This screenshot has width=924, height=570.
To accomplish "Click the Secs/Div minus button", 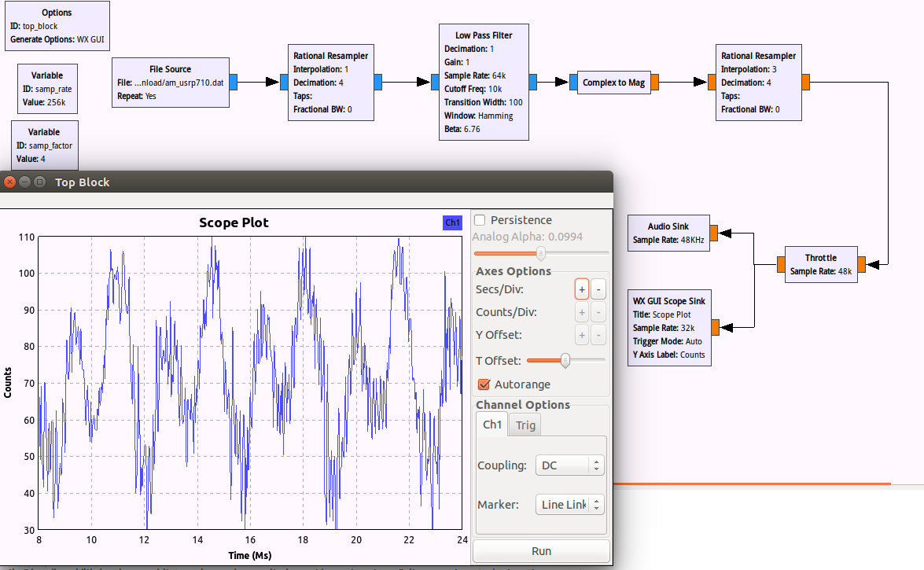I will point(598,289).
